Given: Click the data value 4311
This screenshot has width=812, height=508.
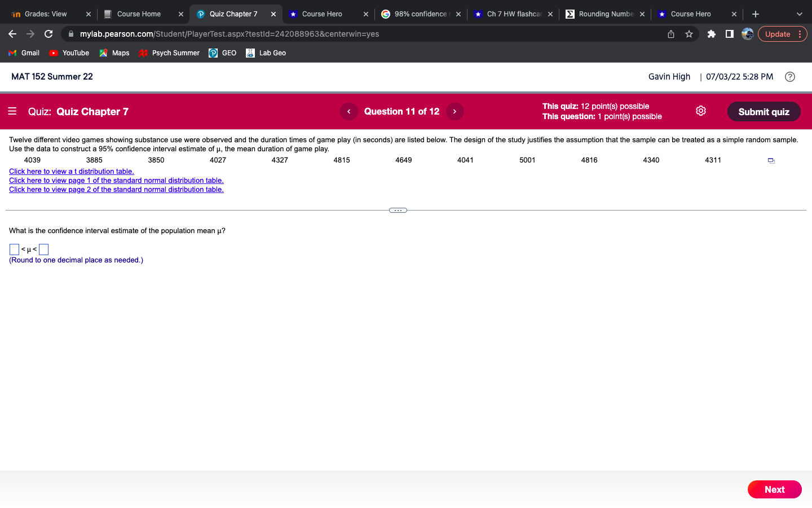Looking at the screenshot, I should pyautogui.click(x=713, y=160).
